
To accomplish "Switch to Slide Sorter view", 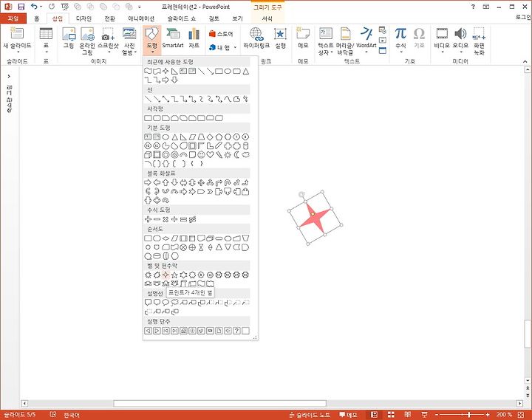I will (x=391, y=415).
